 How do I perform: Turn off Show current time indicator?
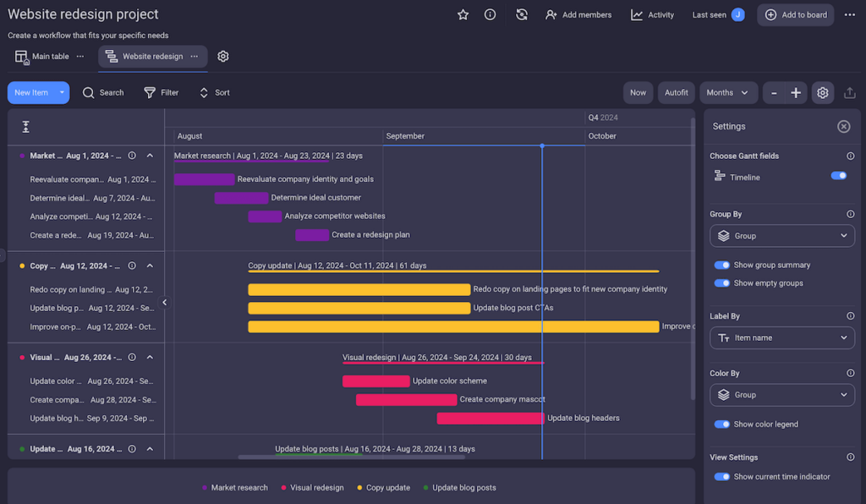point(721,477)
